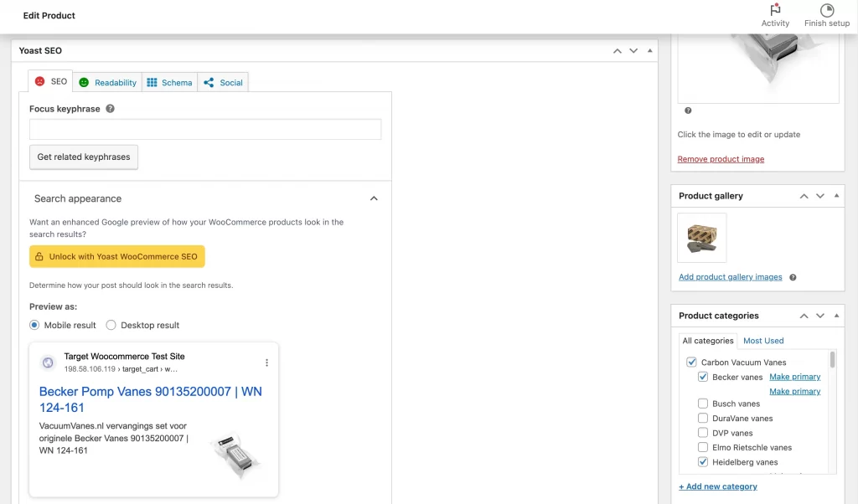Click the help icon below product image

point(688,111)
